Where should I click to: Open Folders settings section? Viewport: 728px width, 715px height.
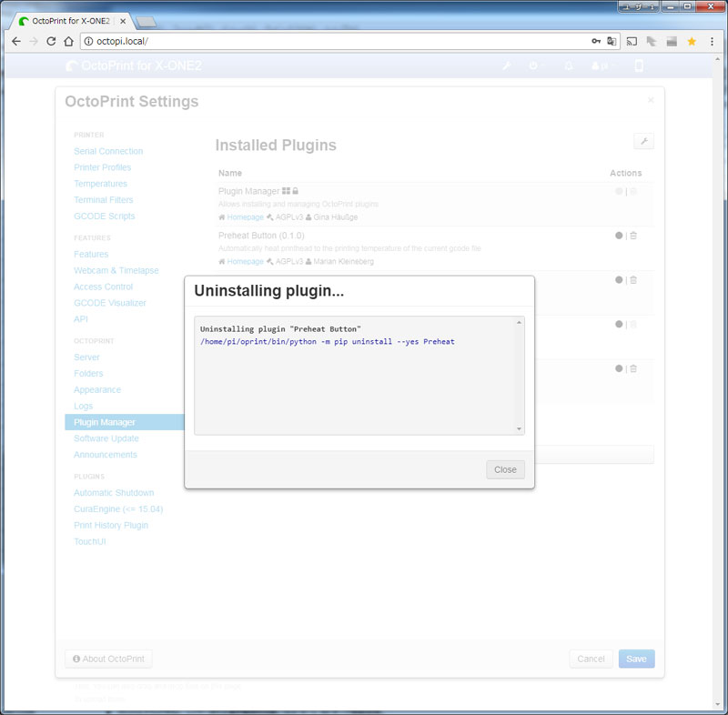(x=88, y=374)
